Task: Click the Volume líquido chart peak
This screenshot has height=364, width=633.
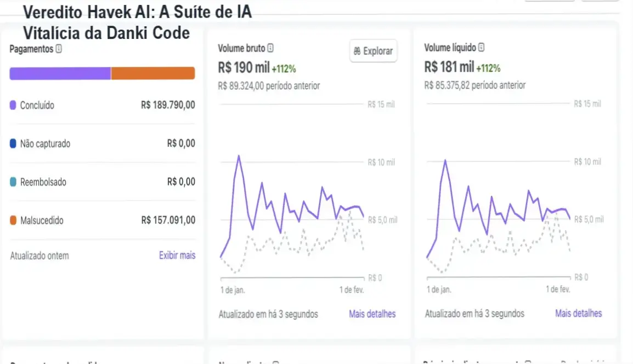Action: tap(445, 160)
